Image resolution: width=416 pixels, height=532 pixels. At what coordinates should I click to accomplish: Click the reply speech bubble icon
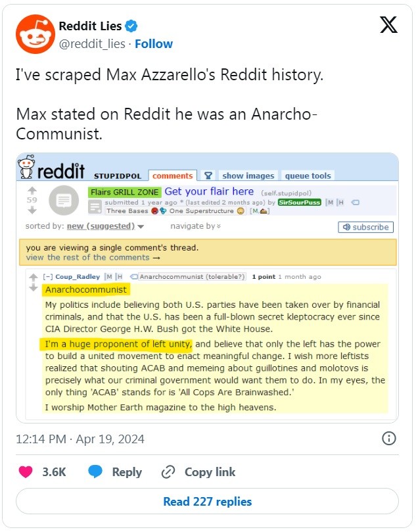[95, 472]
